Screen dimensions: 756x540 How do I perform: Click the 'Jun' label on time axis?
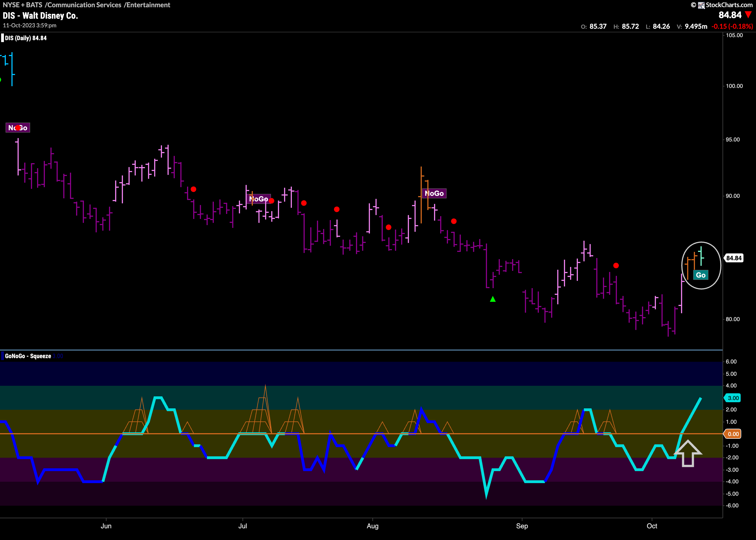click(106, 526)
